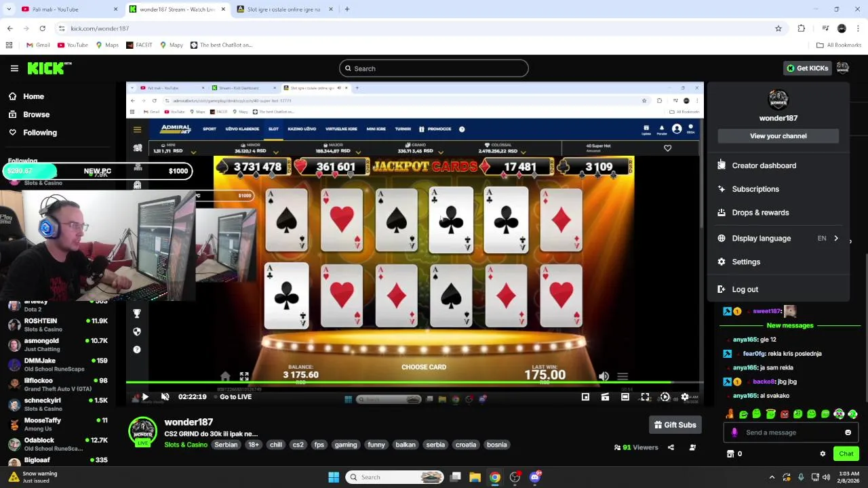The image size is (868, 488).
Task: Show hidden system tray icons chevron
Action: [772, 477]
